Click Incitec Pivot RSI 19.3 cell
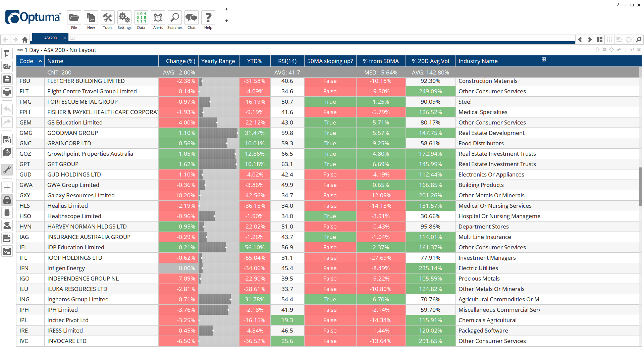The width and height of the screenshot is (644, 349). (x=287, y=320)
